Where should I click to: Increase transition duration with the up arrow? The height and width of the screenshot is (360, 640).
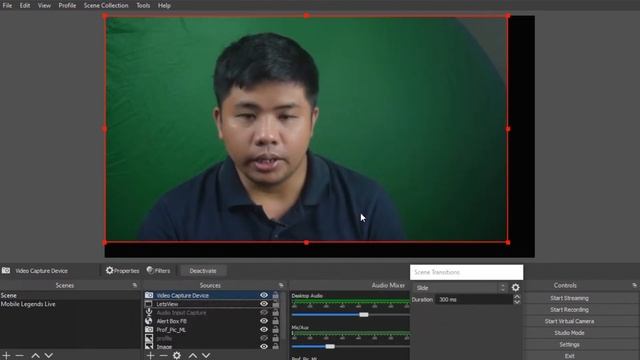[517, 297]
